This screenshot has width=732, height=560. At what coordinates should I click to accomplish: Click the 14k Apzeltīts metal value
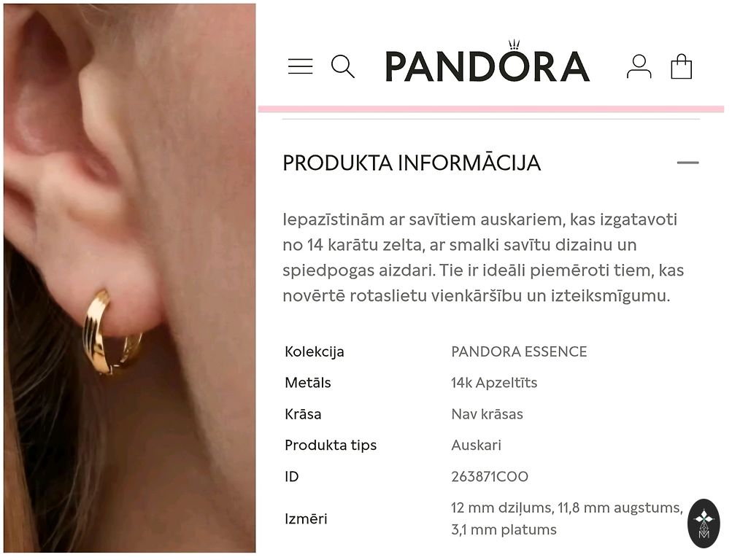tap(494, 383)
